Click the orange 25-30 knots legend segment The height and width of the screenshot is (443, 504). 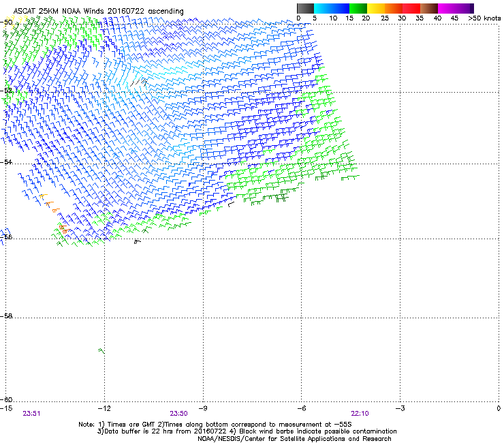click(x=394, y=8)
